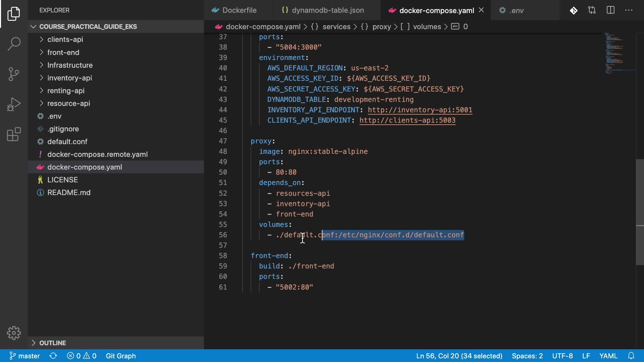Open the Source Control view
644x362 pixels.
click(14, 74)
